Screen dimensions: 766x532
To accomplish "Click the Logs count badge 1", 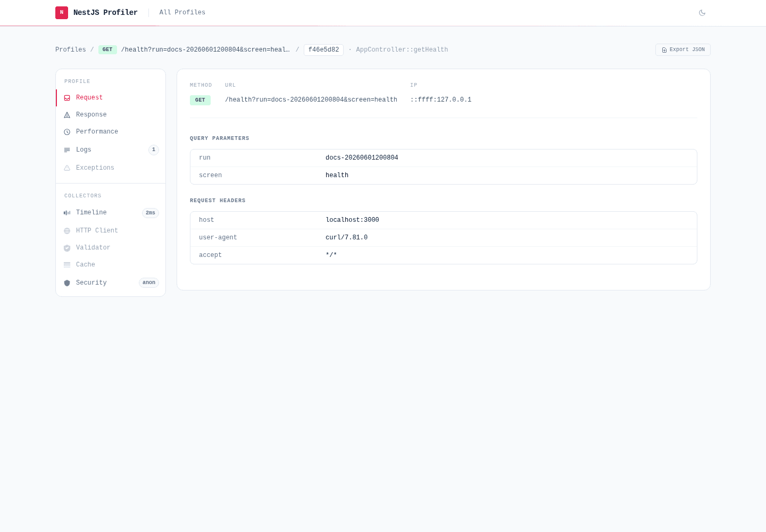I will 154,150.
